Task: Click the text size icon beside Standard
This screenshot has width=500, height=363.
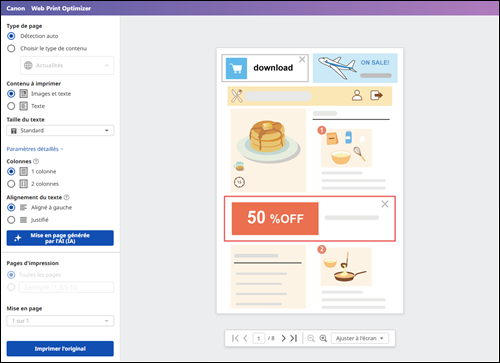Action: click(x=14, y=131)
